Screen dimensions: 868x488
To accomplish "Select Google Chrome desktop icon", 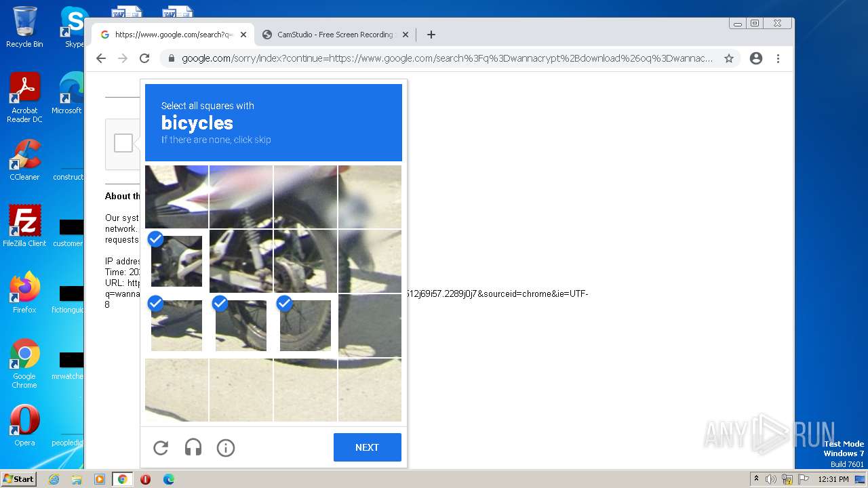I will 24,363.
